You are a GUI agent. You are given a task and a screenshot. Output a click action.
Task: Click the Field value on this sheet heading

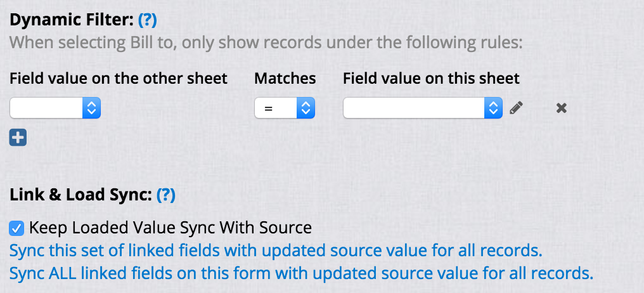tap(432, 78)
